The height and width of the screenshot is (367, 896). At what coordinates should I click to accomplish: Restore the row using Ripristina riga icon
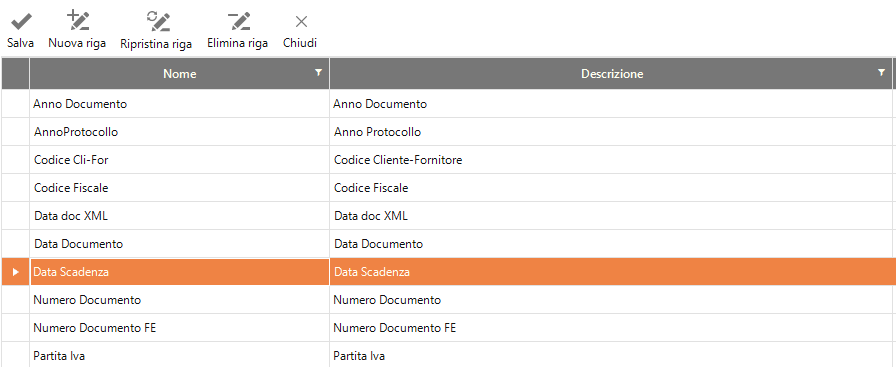[157, 21]
